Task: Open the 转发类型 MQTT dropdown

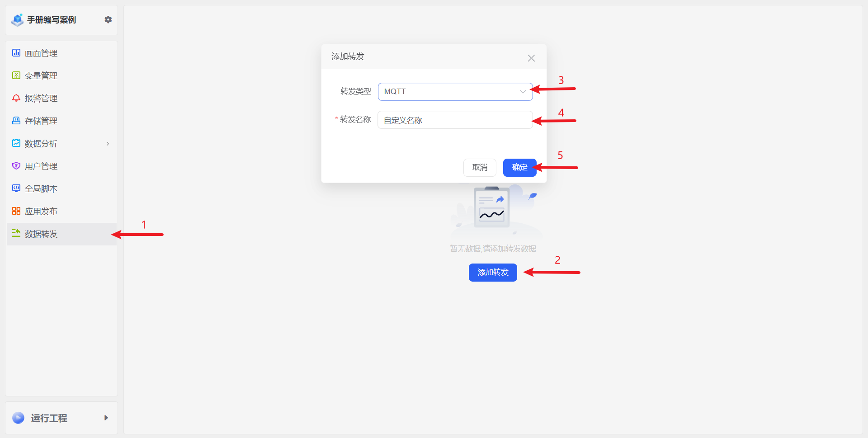Action: coord(455,92)
